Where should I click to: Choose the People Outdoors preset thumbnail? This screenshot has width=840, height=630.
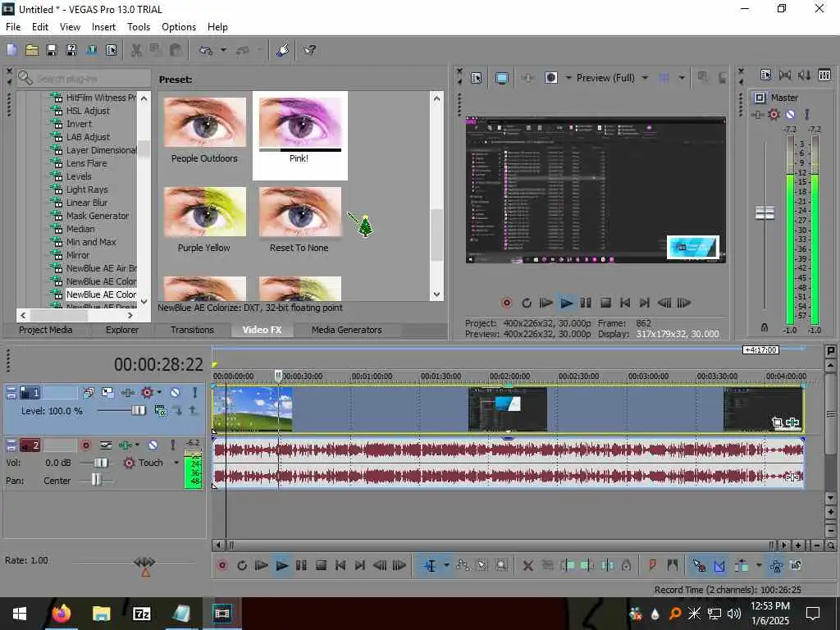[x=204, y=122]
